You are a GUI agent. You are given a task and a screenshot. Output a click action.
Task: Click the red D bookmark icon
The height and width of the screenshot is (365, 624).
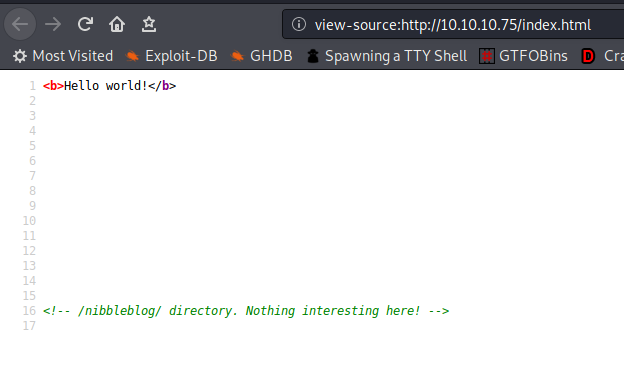click(588, 56)
